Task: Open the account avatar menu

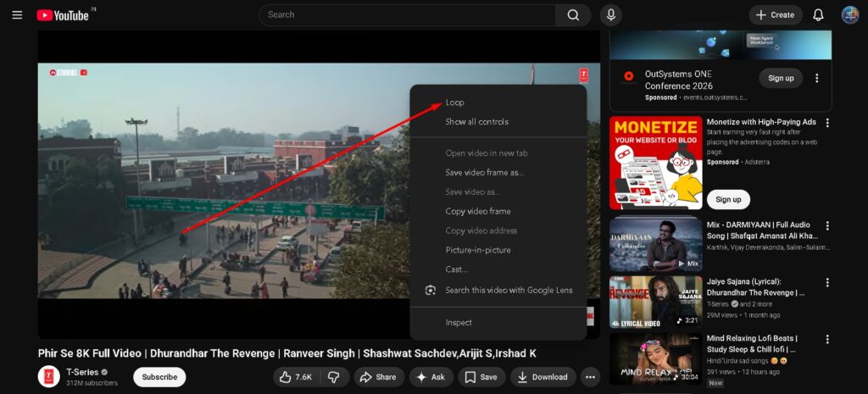Action: 849,15
